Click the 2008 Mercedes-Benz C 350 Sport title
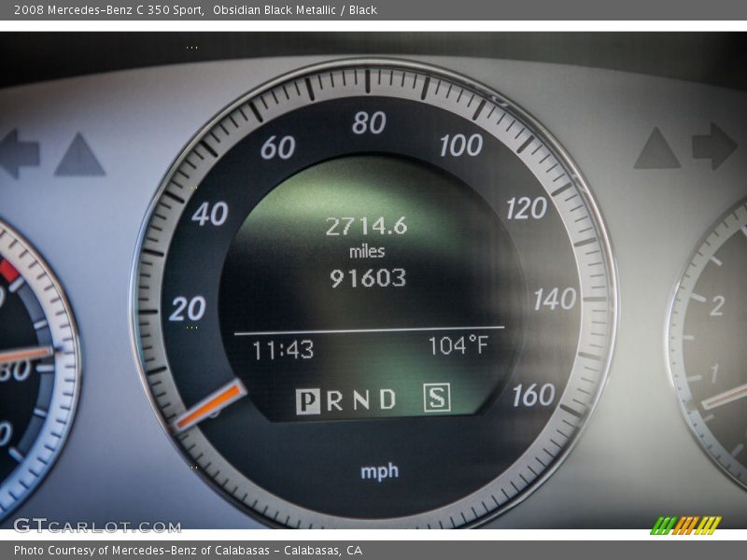This screenshot has width=747, height=560. 108,10
